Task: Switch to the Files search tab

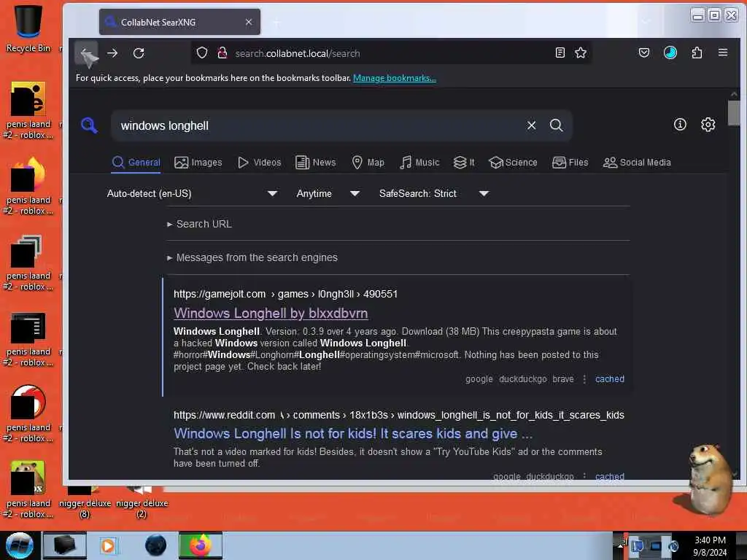Action: tap(570, 163)
